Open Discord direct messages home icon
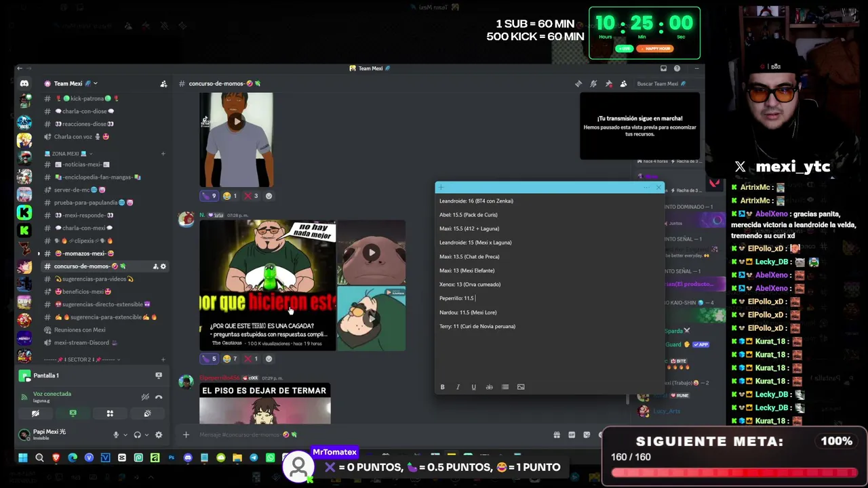868x488 pixels. [x=24, y=83]
